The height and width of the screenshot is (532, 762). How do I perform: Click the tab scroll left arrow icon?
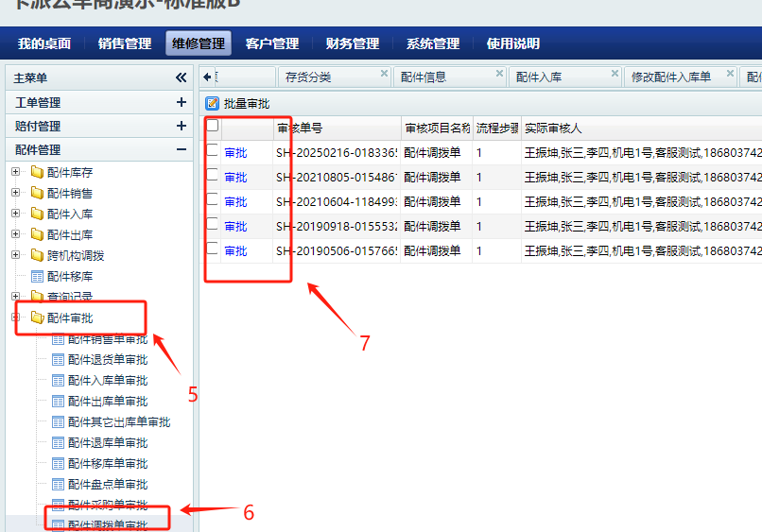coord(208,77)
